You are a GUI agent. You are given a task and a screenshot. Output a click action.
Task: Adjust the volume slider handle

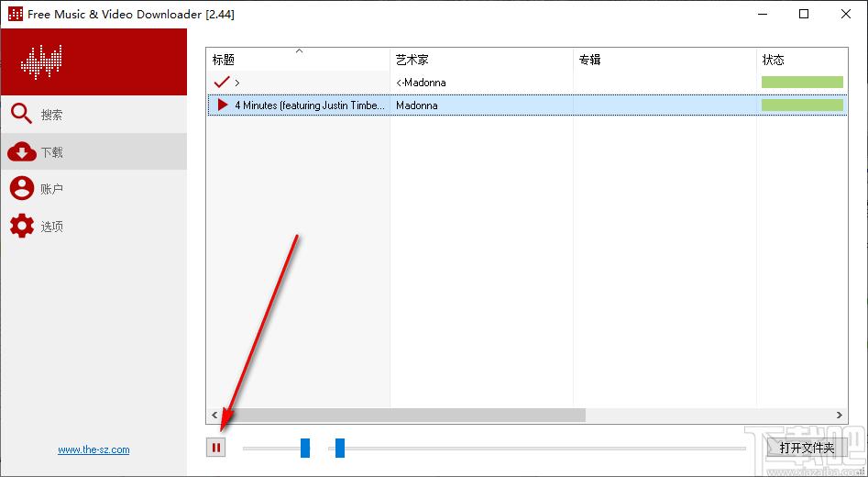pyautogui.click(x=305, y=448)
